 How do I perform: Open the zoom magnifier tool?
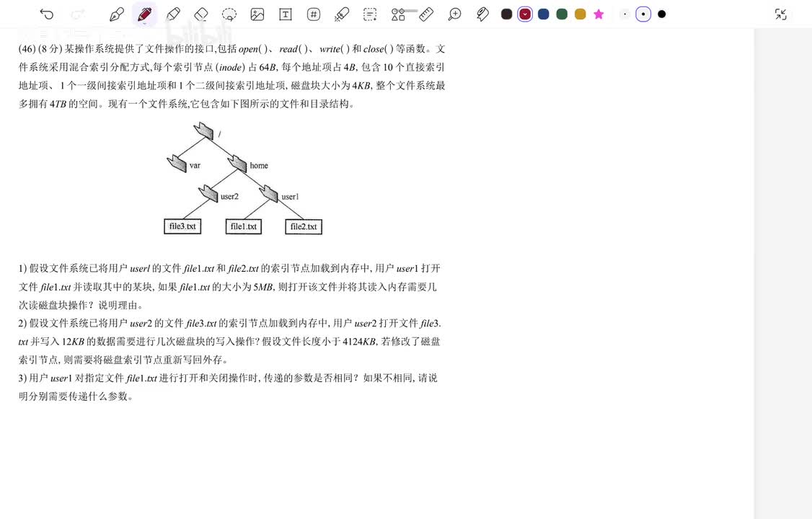click(x=454, y=14)
